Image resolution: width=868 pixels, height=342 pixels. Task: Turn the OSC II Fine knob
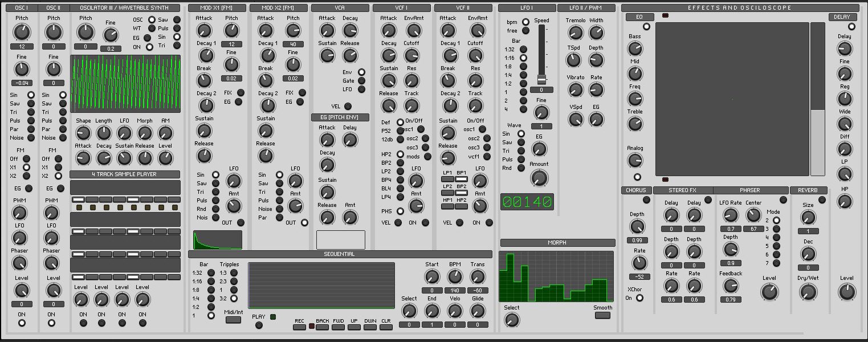(x=54, y=70)
